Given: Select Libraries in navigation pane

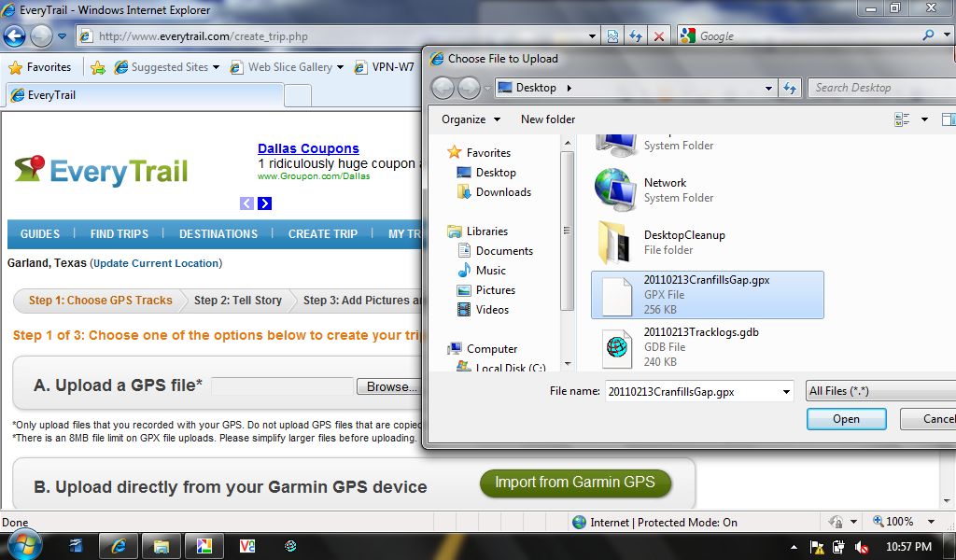Looking at the screenshot, I should [x=478, y=231].
